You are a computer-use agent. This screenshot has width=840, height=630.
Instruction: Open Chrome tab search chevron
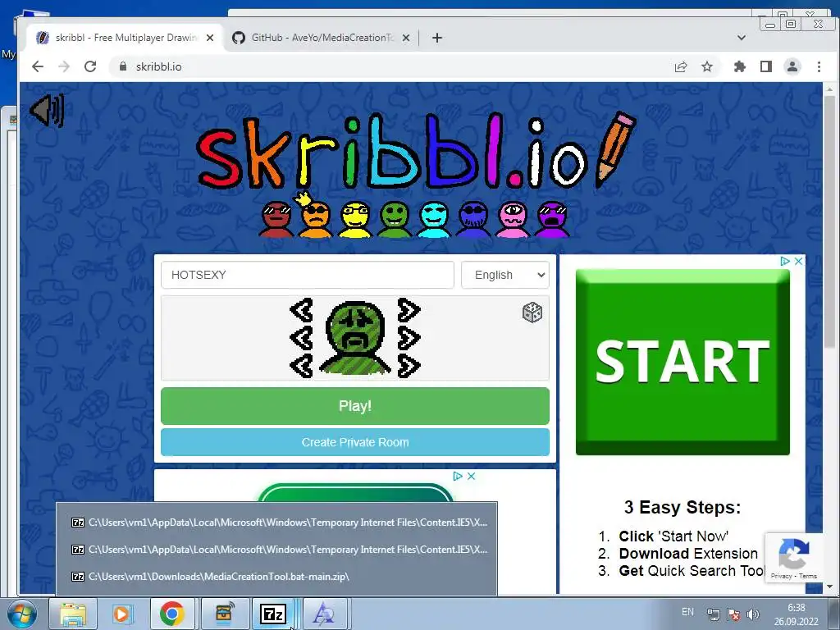pyautogui.click(x=742, y=38)
